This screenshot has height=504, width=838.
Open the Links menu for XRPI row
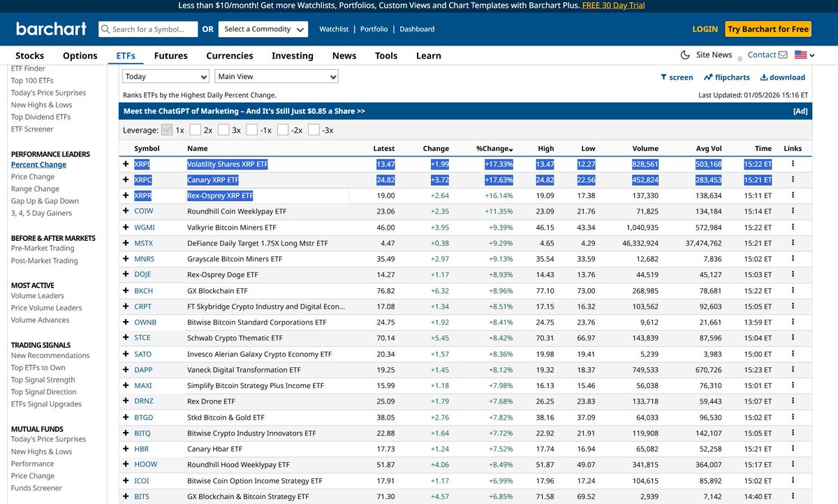793,163
